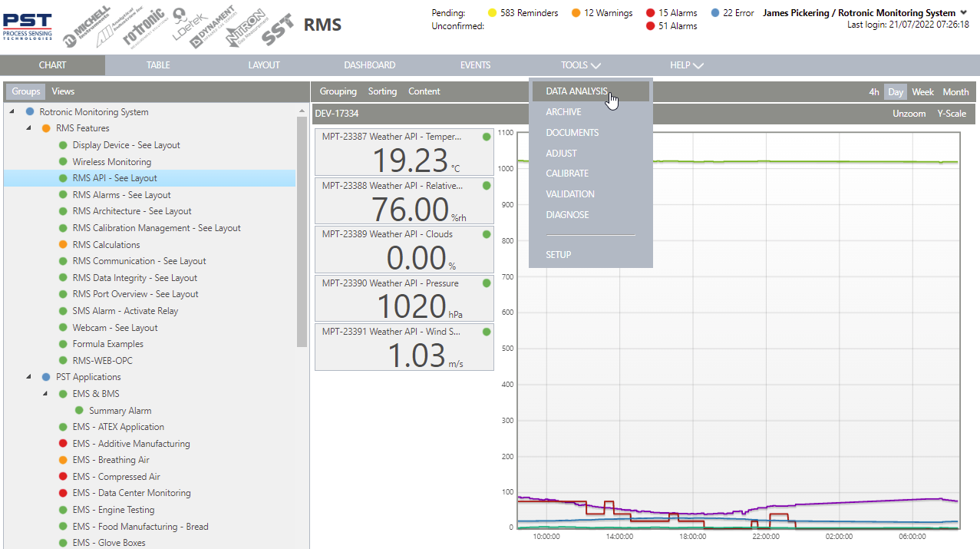Screen dimensions: 980x549
Task: Open the user account dropdown arrow
Action: [x=963, y=13]
